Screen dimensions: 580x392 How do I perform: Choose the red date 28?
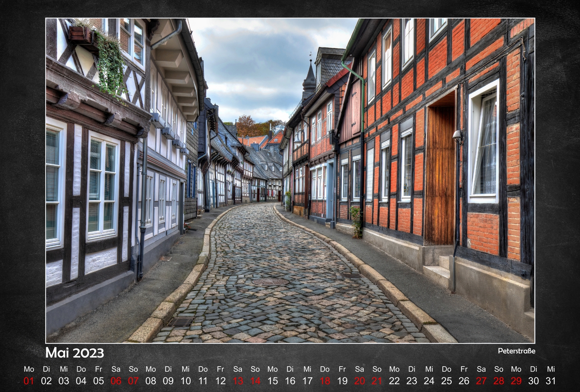(x=499, y=381)
